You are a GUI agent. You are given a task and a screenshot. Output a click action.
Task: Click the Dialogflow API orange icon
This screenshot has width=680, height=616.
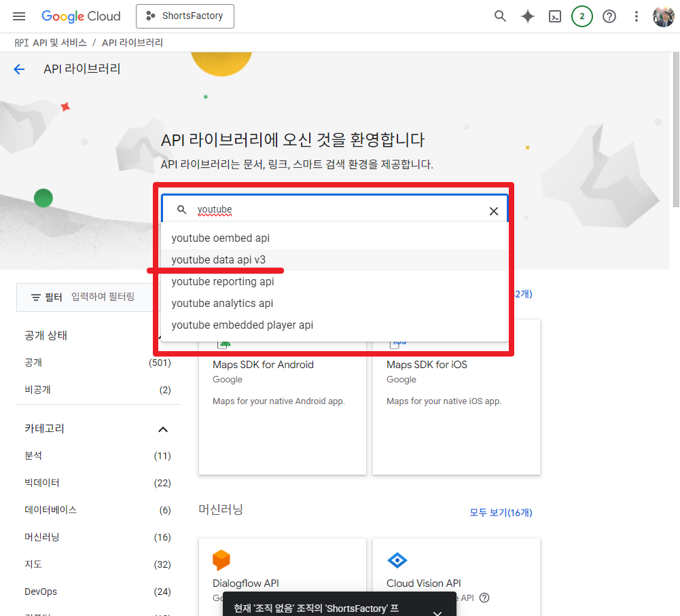tap(221, 560)
